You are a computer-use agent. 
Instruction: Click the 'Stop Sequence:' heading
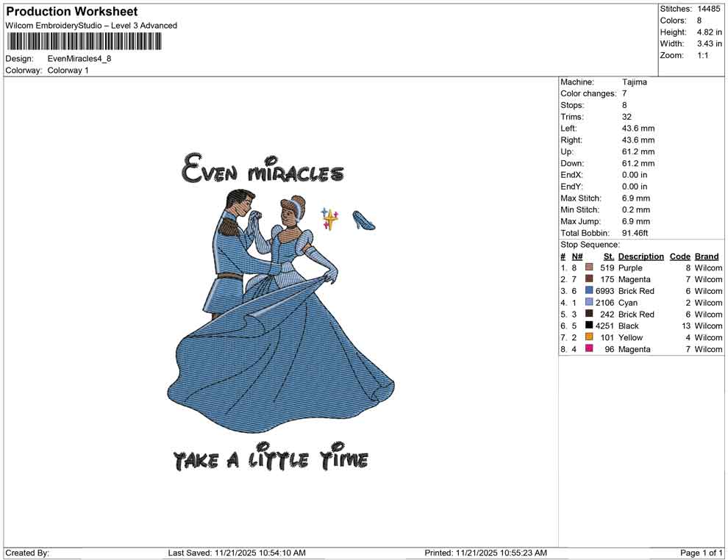coord(590,245)
